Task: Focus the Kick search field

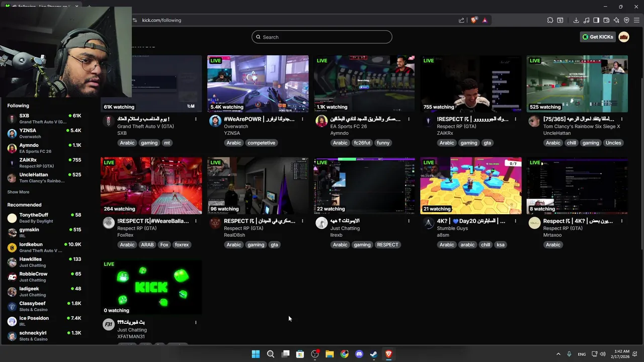Action: tap(322, 37)
